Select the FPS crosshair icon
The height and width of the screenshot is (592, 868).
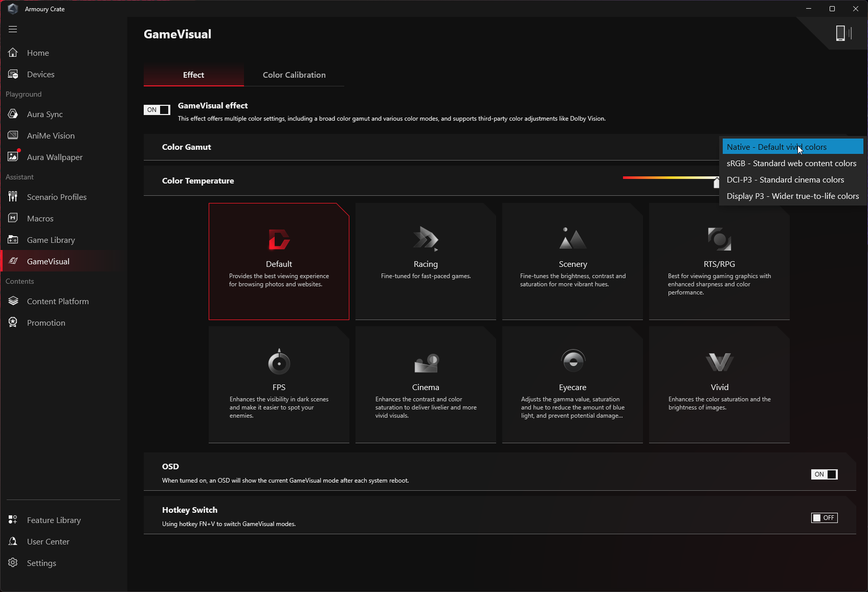tap(279, 361)
